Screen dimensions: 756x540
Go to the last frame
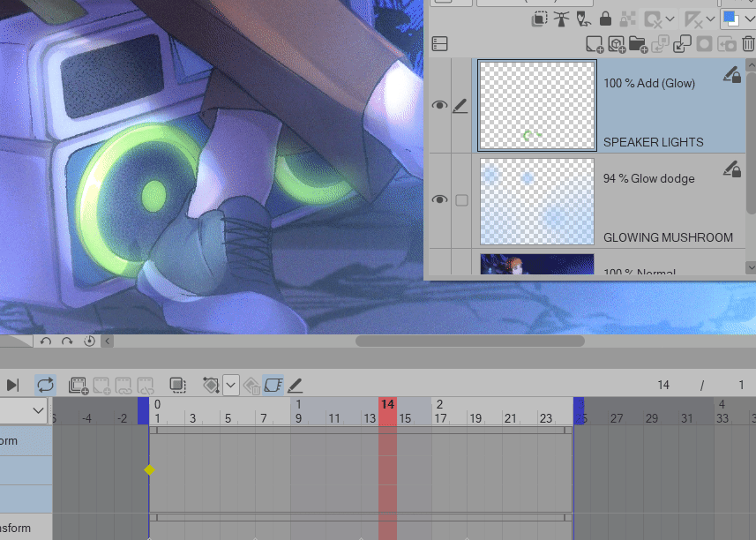(x=13, y=385)
